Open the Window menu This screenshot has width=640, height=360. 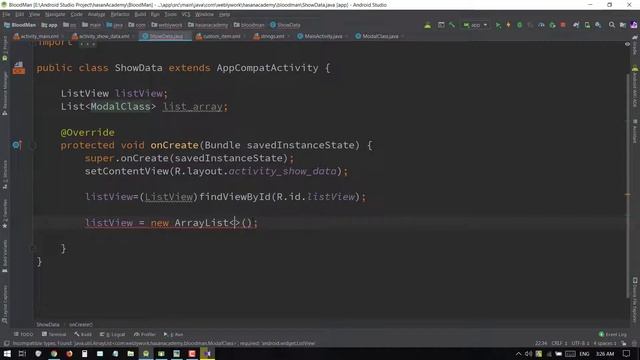point(204,14)
